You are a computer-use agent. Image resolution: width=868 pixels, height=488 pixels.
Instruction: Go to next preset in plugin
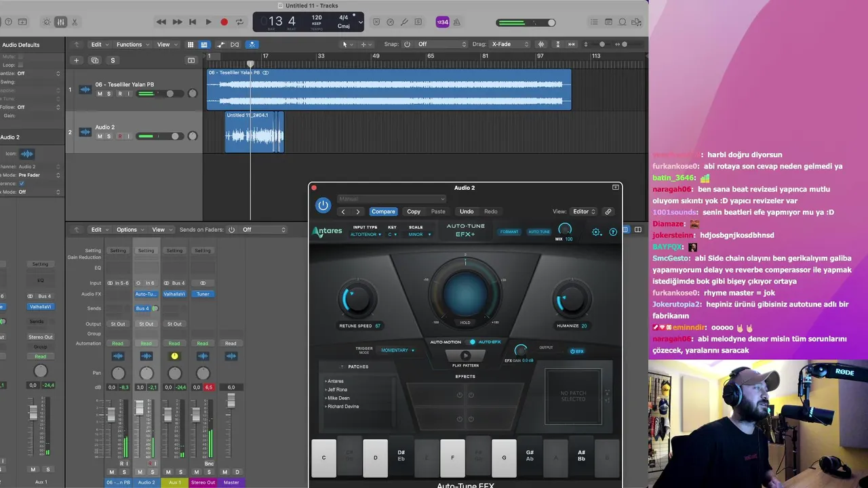click(x=358, y=211)
